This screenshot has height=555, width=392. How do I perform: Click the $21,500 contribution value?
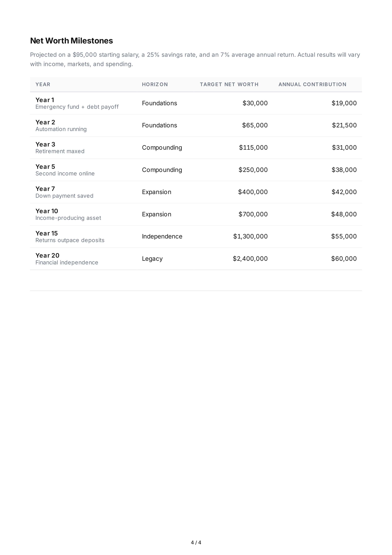(x=344, y=125)
